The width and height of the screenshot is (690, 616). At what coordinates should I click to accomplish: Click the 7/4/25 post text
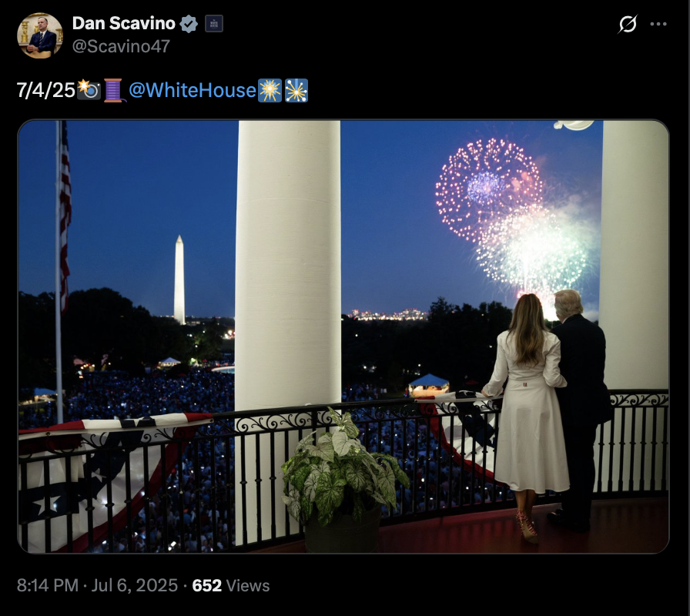click(46, 90)
